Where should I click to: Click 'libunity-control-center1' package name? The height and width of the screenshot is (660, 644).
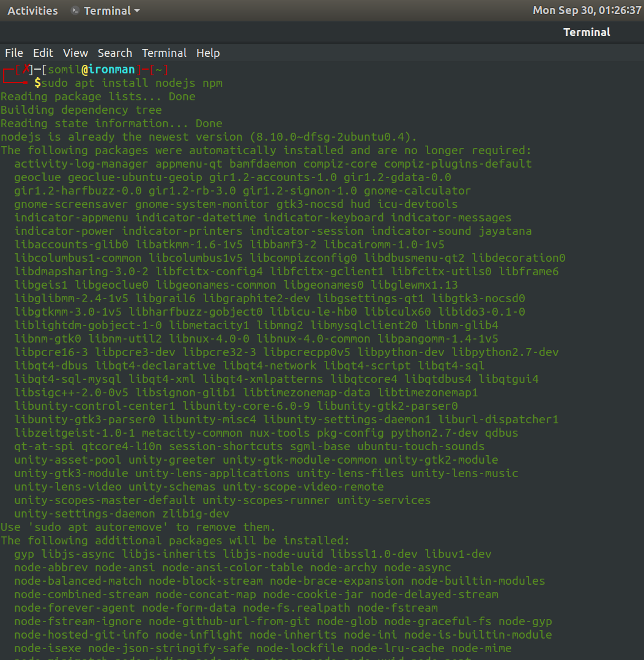click(x=95, y=406)
